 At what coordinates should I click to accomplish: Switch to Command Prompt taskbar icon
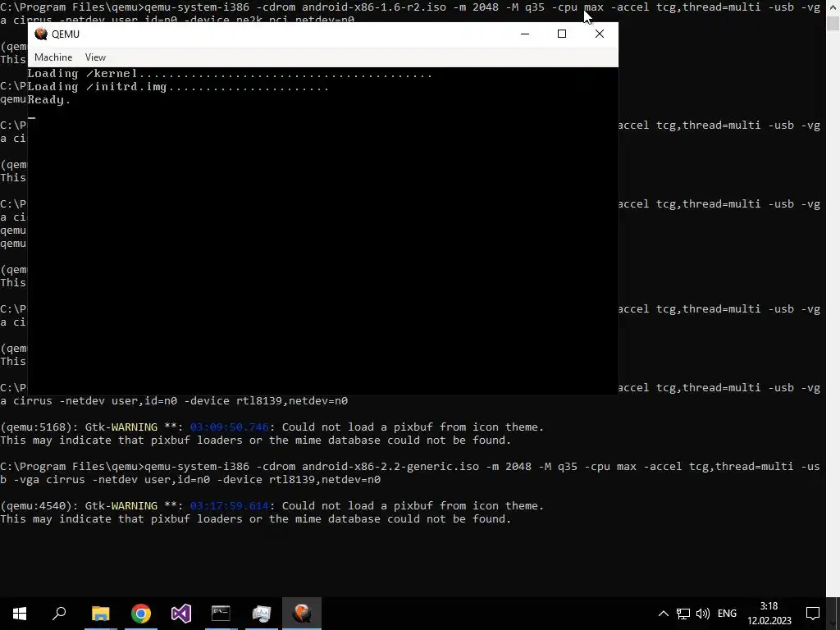tap(221, 614)
